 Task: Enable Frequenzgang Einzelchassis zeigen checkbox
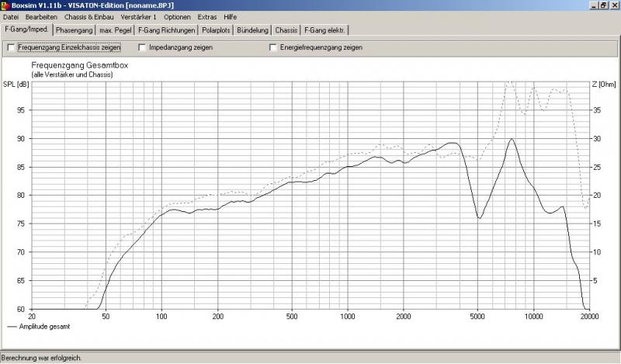(11, 47)
